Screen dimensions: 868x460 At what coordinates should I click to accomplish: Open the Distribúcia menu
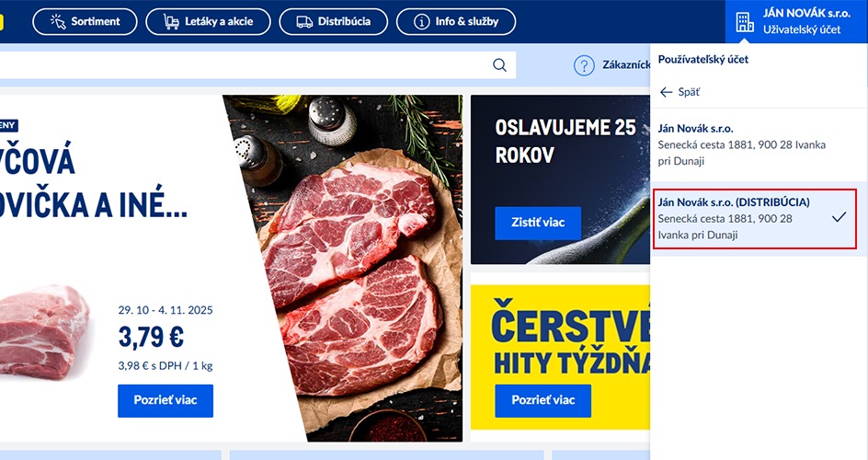pos(333,21)
